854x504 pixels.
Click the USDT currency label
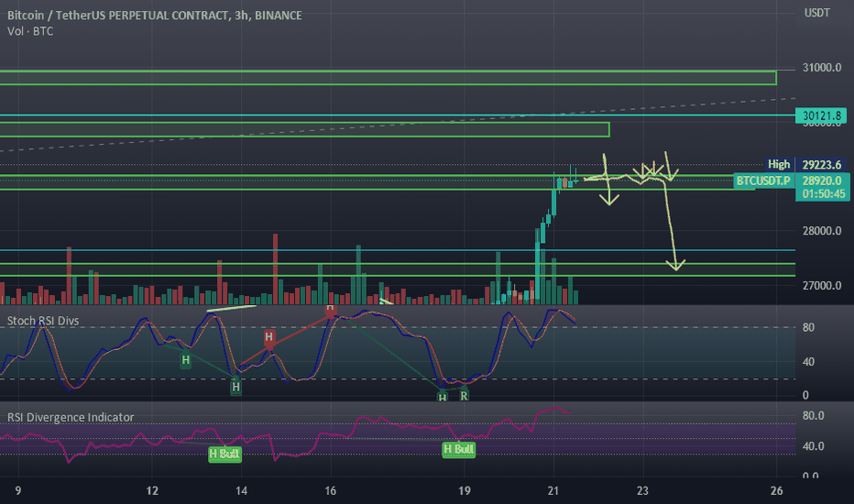click(817, 13)
